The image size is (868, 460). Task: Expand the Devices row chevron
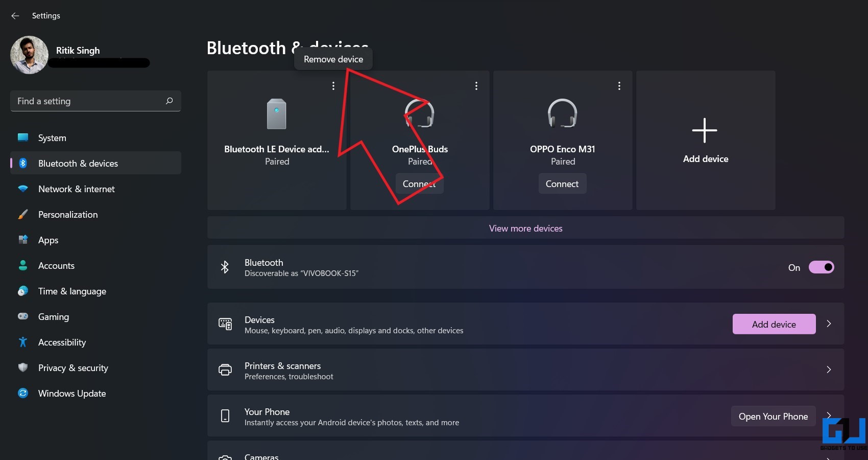pos(829,324)
